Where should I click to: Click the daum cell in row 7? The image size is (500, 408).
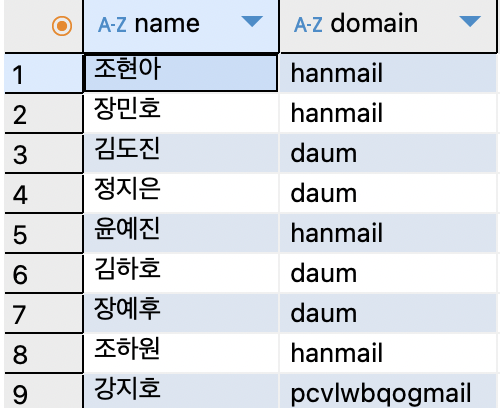point(388,313)
